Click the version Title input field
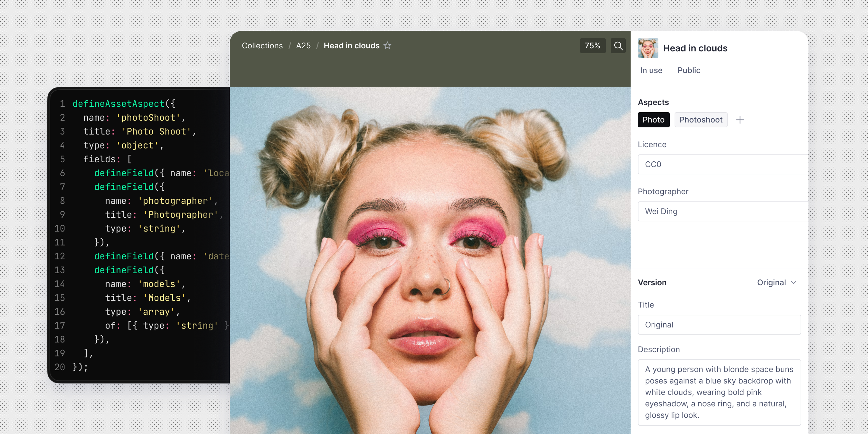Image resolution: width=868 pixels, height=434 pixels. (719, 325)
